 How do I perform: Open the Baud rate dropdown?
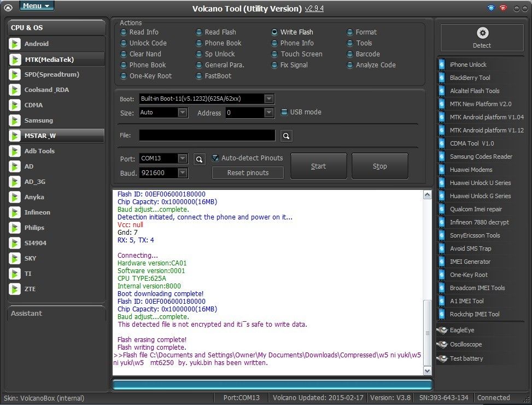[x=183, y=173]
